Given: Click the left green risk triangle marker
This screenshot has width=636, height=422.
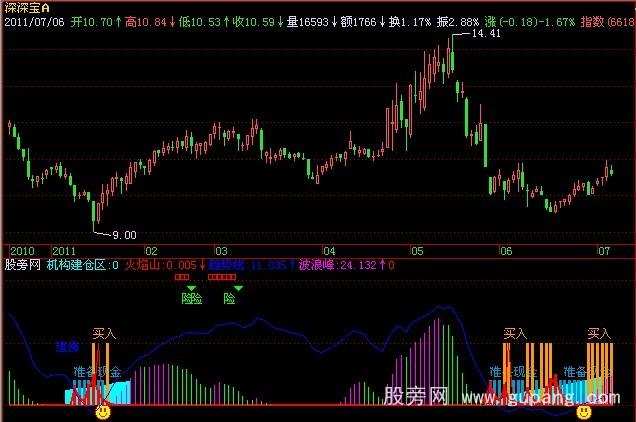Looking at the screenshot, I should (191, 288).
